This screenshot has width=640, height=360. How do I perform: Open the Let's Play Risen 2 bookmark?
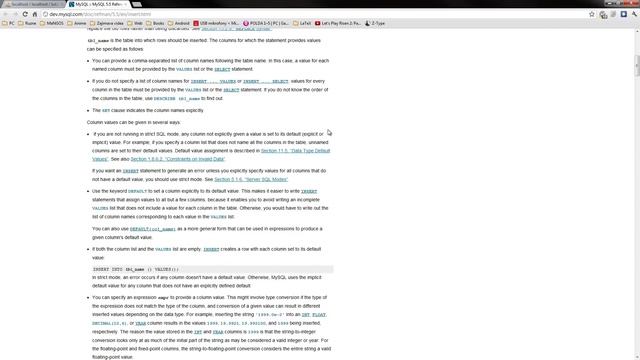tap(338, 23)
